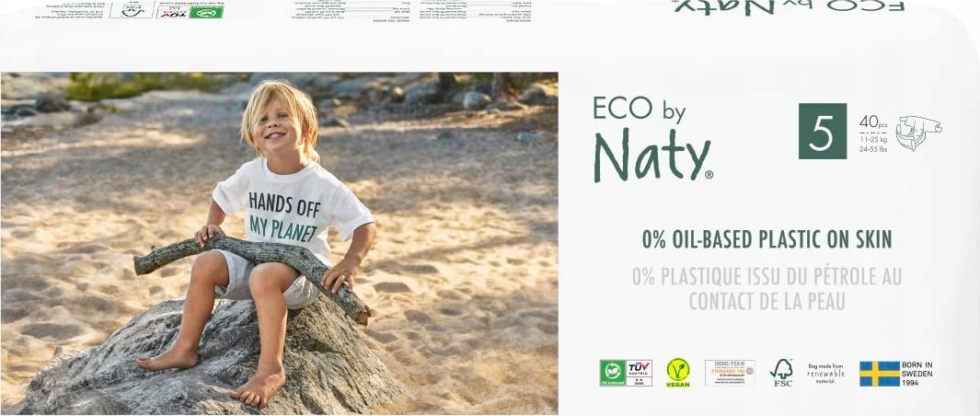Click the French '0% PLASTIQUE ISSU DU PÉTROLE' text
This screenshot has width=980, height=416.
tap(767, 288)
